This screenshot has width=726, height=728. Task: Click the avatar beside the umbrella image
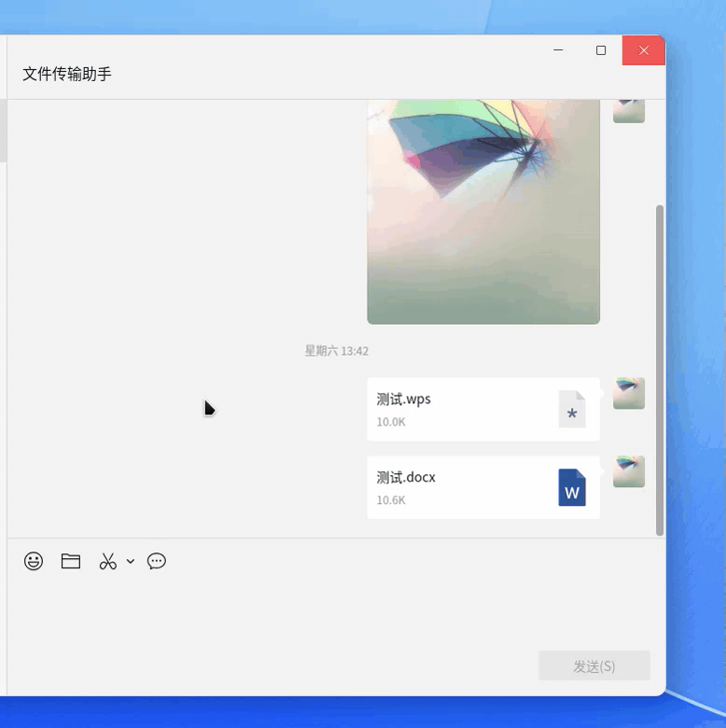pyautogui.click(x=629, y=111)
